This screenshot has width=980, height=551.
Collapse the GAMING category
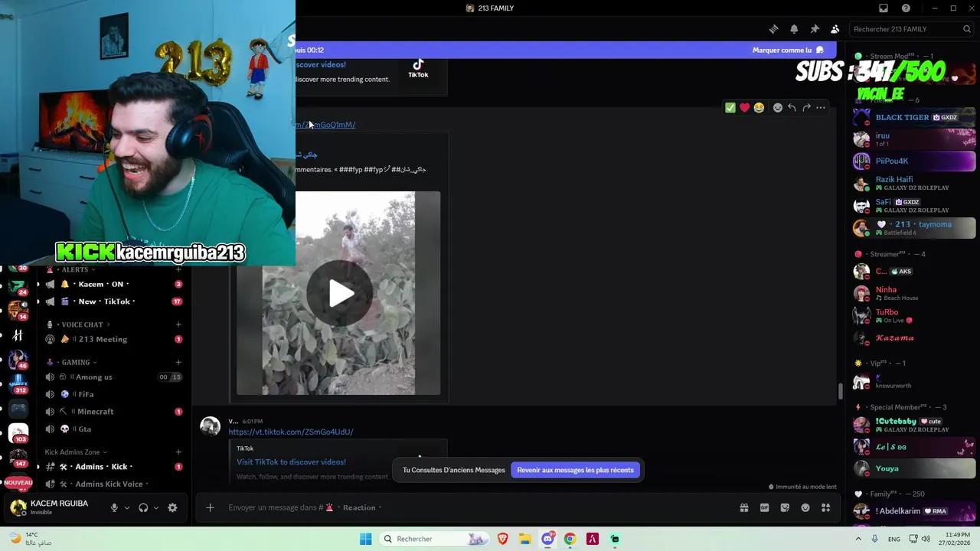point(76,362)
